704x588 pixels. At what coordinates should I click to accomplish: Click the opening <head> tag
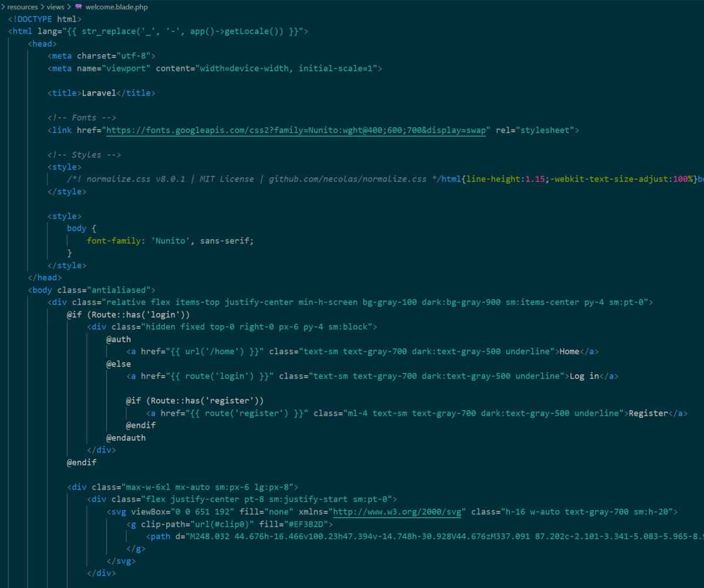(42, 43)
